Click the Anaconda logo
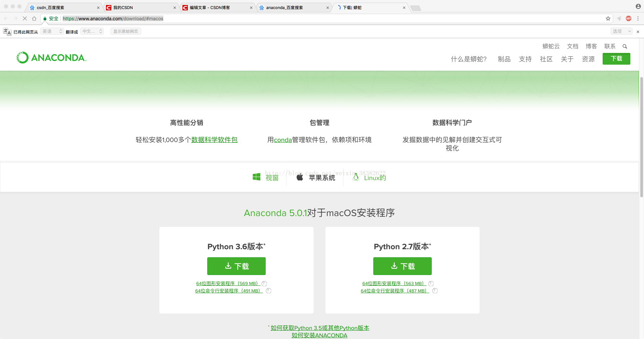This screenshot has width=644, height=339. click(x=52, y=58)
